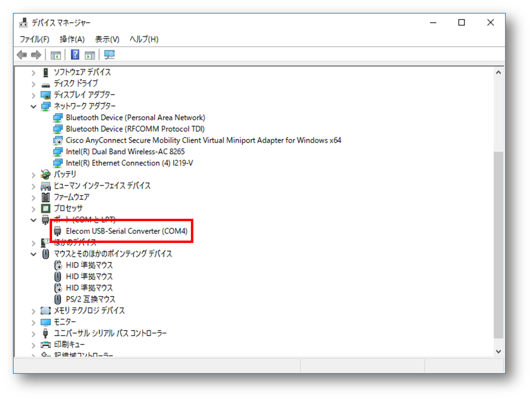Collapse the マウスとそのほかのポインティング デバイス node
The width and height of the screenshot is (532, 400).
click(34, 254)
